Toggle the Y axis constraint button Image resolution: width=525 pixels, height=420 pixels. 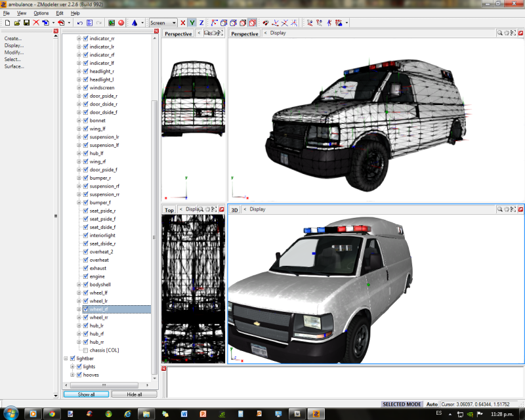[192, 22]
